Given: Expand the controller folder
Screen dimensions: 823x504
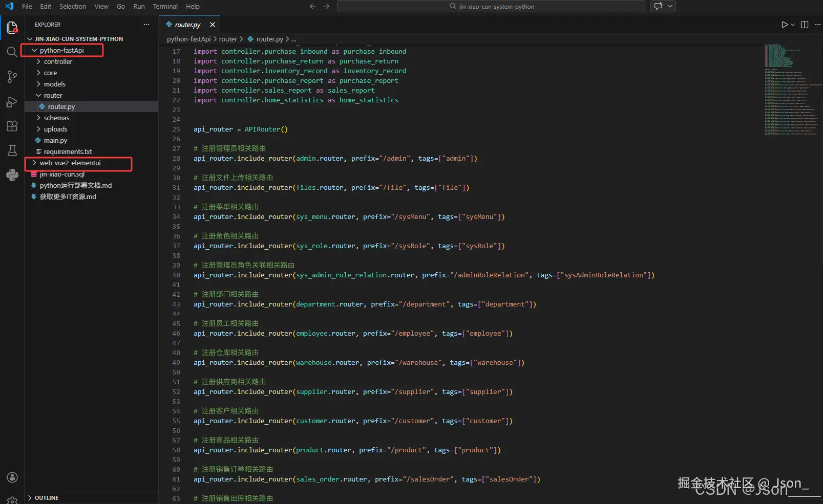Looking at the screenshot, I should click(58, 62).
